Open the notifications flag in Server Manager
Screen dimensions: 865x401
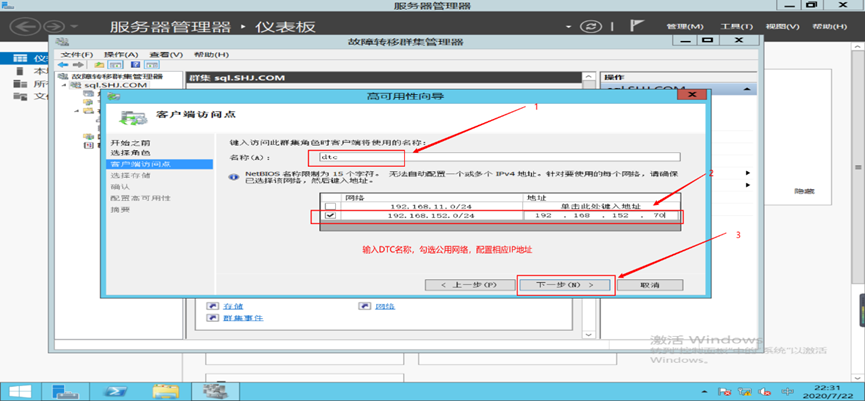[637, 26]
